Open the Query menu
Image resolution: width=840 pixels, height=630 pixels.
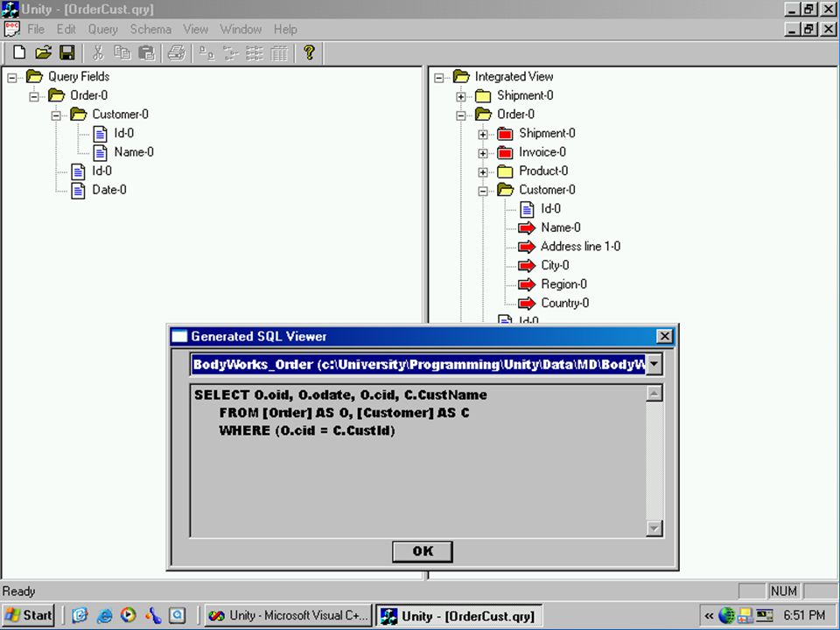[x=103, y=30]
